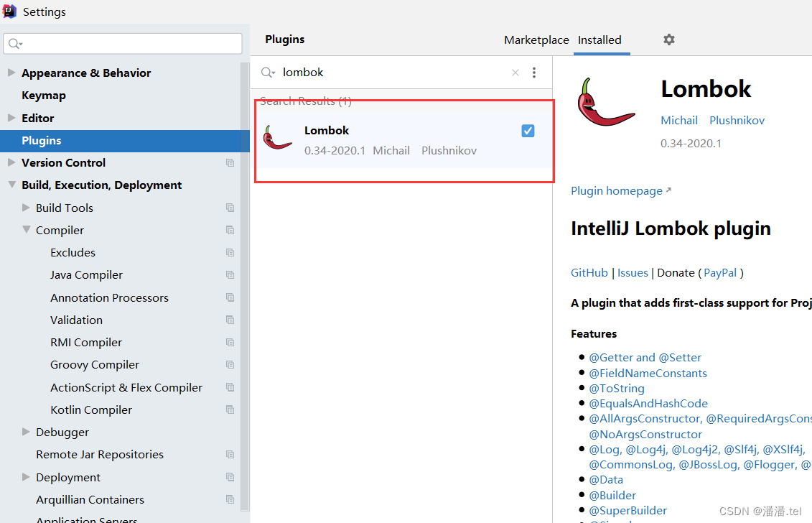Select Plugins in settings tree
The height and width of the screenshot is (523, 812).
(42, 141)
